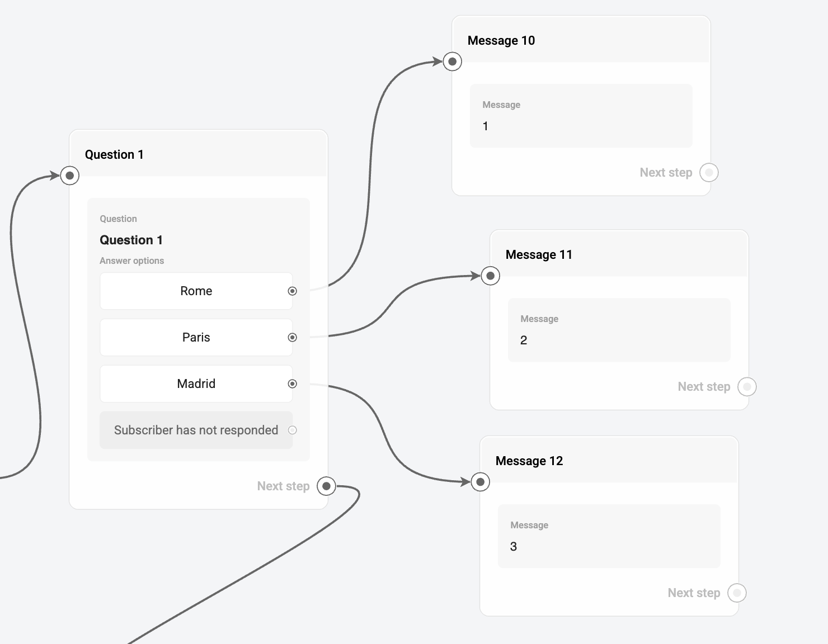This screenshot has width=828, height=644.
Task: Click the Question 1 input connector dot
Action: point(70,176)
